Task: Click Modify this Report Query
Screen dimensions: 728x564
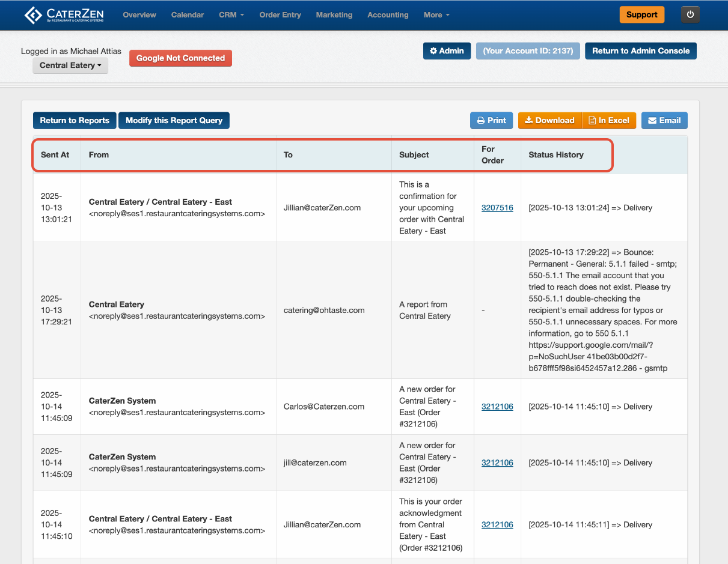Action: [174, 121]
